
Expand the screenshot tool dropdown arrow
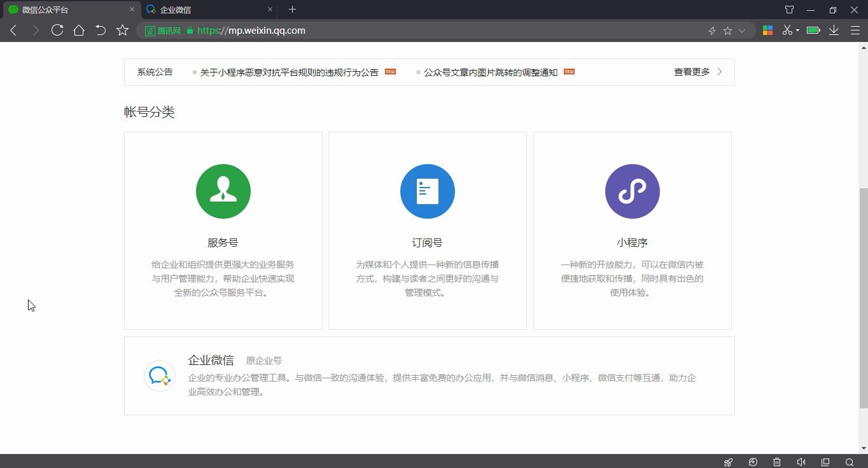coord(797,31)
